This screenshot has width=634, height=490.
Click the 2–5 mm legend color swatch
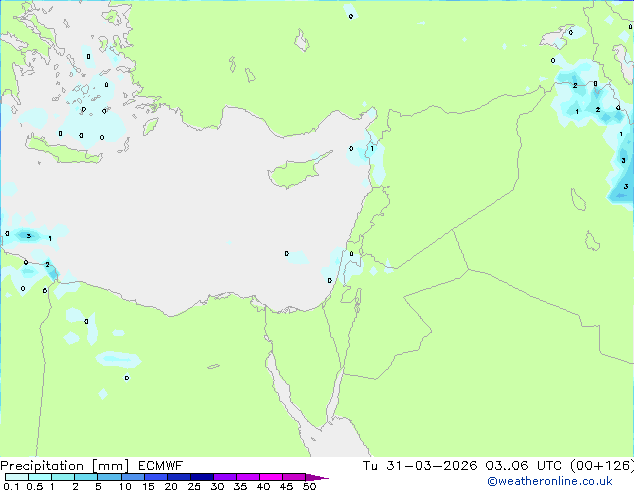point(86,477)
